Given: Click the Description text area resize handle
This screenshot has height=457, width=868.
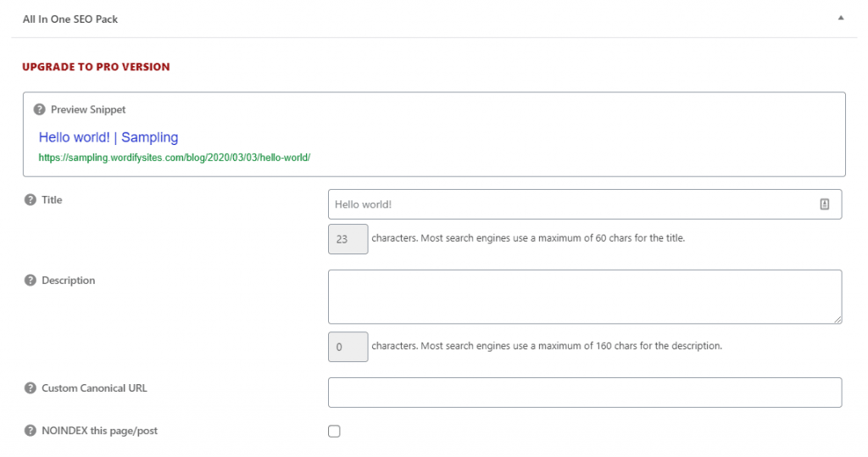Looking at the screenshot, I should click(837, 319).
